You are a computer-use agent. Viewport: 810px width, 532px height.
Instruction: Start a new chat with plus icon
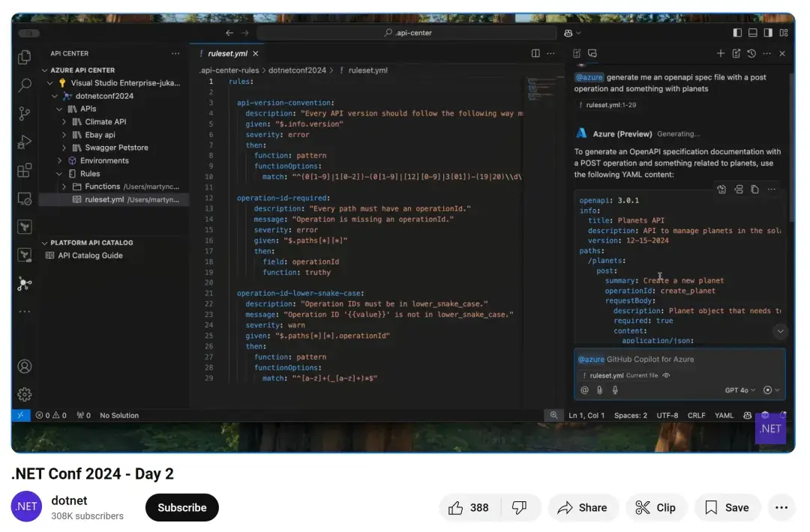coord(721,53)
